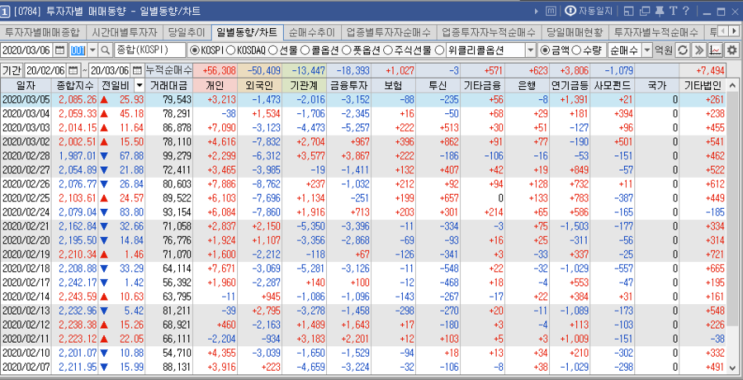Select the 위클리콜옵션 radio button

click(439, 50)
